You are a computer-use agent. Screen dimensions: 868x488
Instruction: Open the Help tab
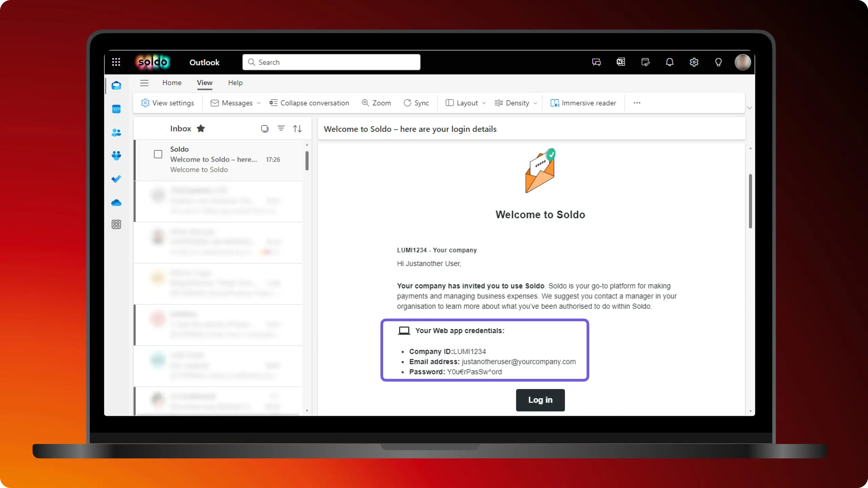click(x=235, y=83)
